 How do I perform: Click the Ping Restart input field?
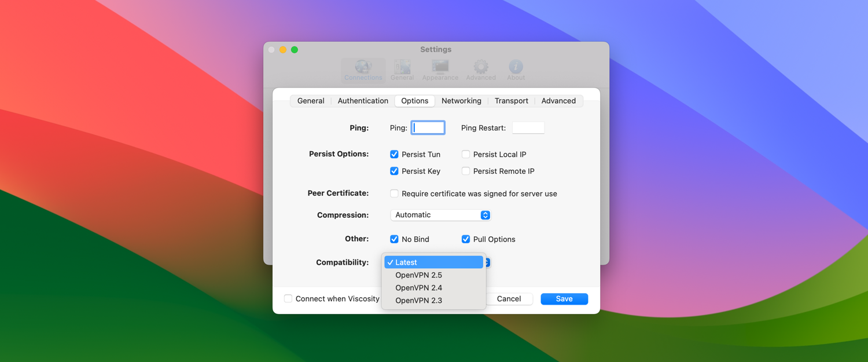528,128
